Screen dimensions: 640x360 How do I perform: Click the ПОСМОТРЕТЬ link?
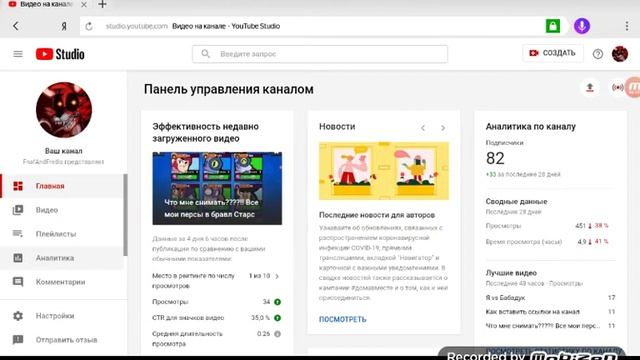coord(342,319)
